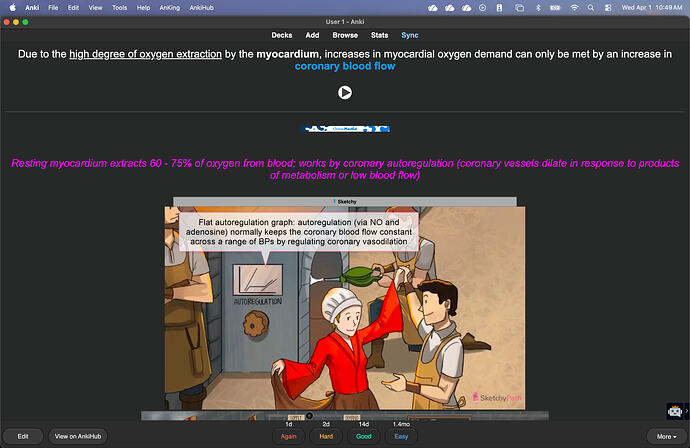
Task: Rate the card as Easy
Action: tap(401, 436)
